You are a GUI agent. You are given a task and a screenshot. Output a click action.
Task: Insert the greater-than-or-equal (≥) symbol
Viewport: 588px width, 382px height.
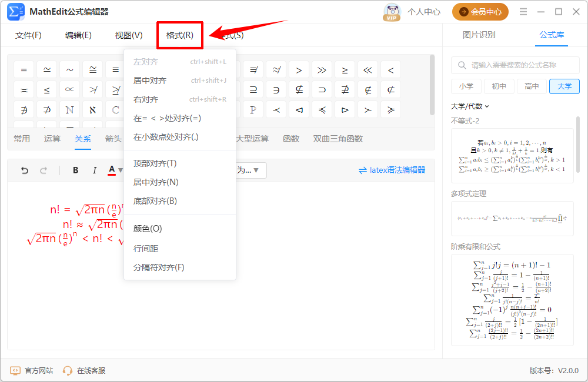pos(345,70)
